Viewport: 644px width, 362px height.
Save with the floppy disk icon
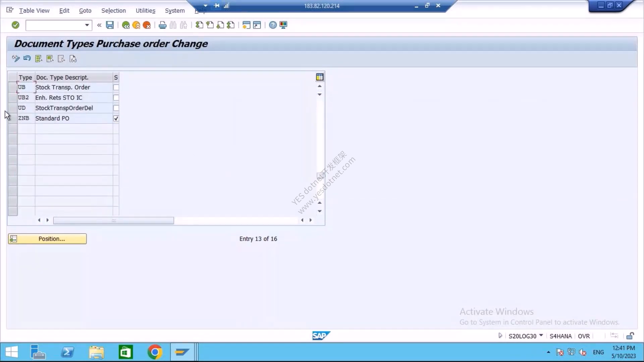coord(110,25)
